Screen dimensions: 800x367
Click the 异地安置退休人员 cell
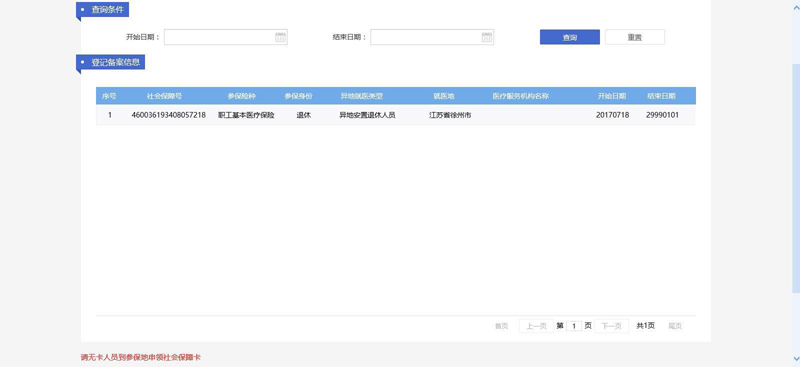[x=367, y=115]
